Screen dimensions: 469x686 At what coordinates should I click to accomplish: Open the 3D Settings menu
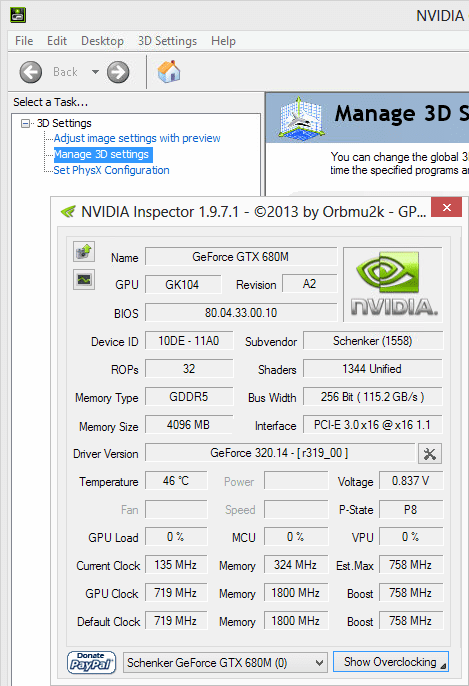[168, 41]
